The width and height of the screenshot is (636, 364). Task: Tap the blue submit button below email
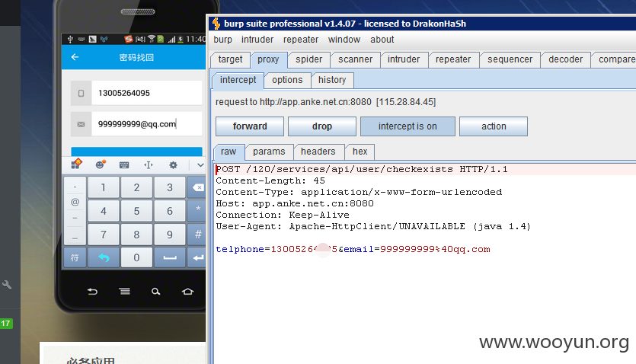click(136, 152)
